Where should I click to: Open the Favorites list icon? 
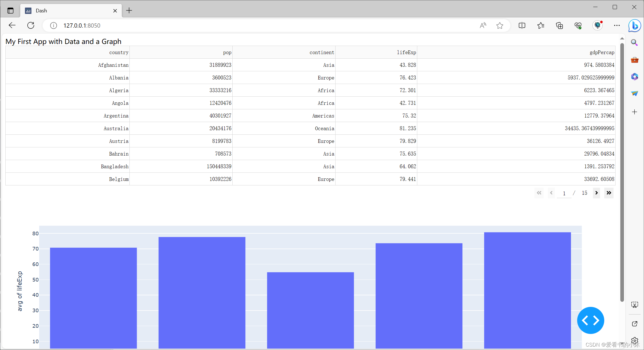tap(541, 26)
